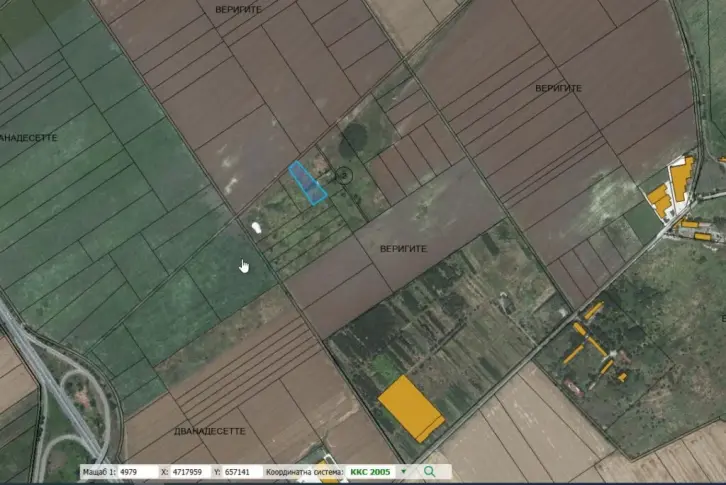The image size is (726, 485).
Task: Select the blue highlighted parcel
Action: (307, 183)
